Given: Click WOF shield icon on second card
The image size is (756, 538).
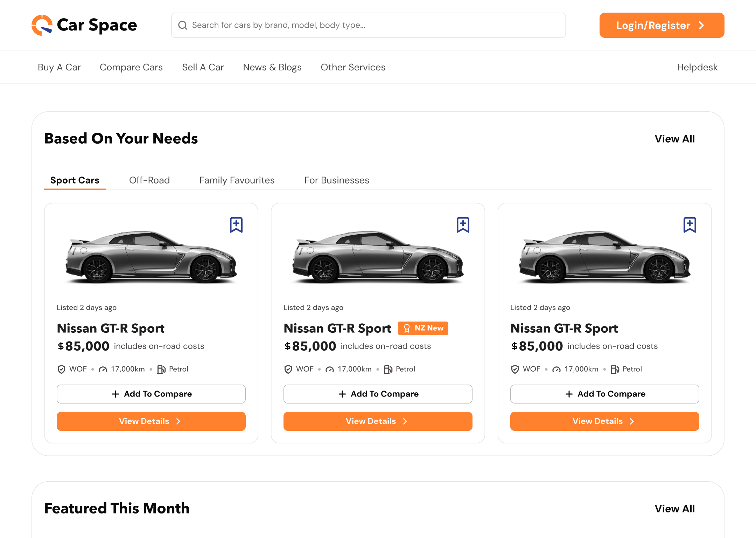Looking at the screenshot, I should 288,369.
